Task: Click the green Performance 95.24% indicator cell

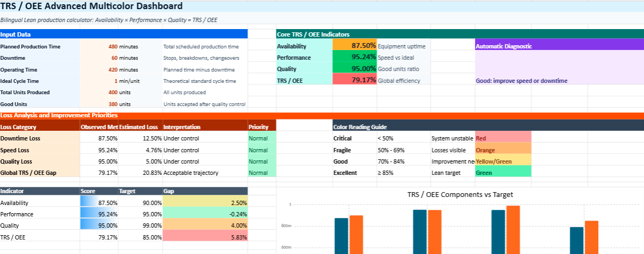Action: pyautogui.click(x=354, y=57)
